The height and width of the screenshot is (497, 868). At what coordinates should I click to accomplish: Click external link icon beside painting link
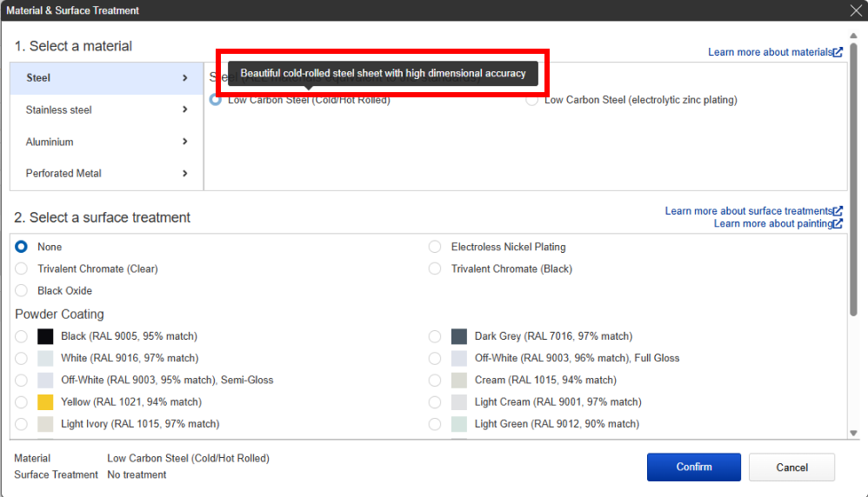click(x=838, y=223)
